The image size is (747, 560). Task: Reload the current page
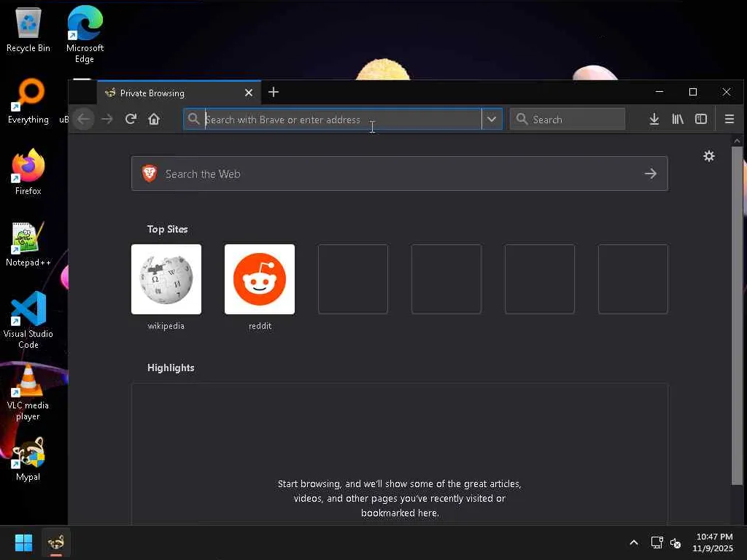tap(131, 119)
